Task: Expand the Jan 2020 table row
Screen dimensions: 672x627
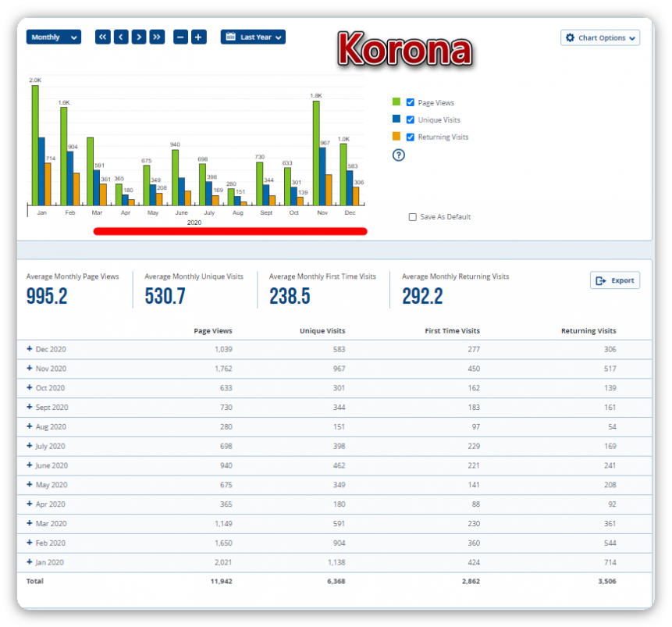Action: point(30,562)
